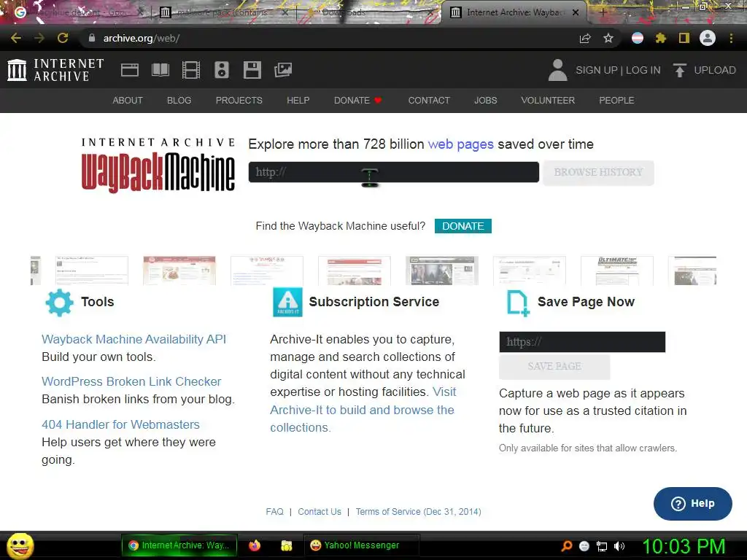Click the Tools gear icon
Screen dimensions: 747x560
click(x=59, y=303)
